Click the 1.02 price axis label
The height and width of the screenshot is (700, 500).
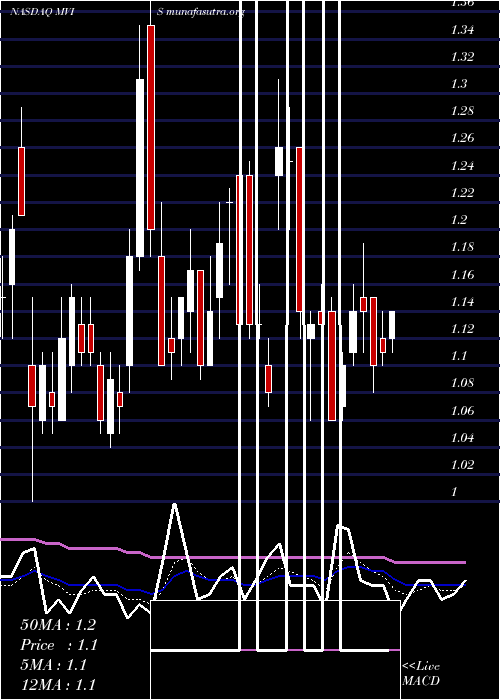tap(462, 465)
